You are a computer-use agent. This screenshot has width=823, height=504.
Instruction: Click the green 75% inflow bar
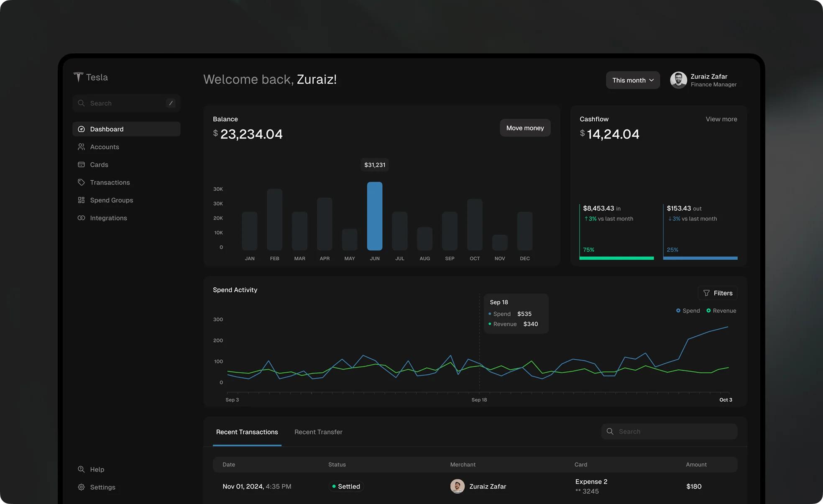pos(616,258)
